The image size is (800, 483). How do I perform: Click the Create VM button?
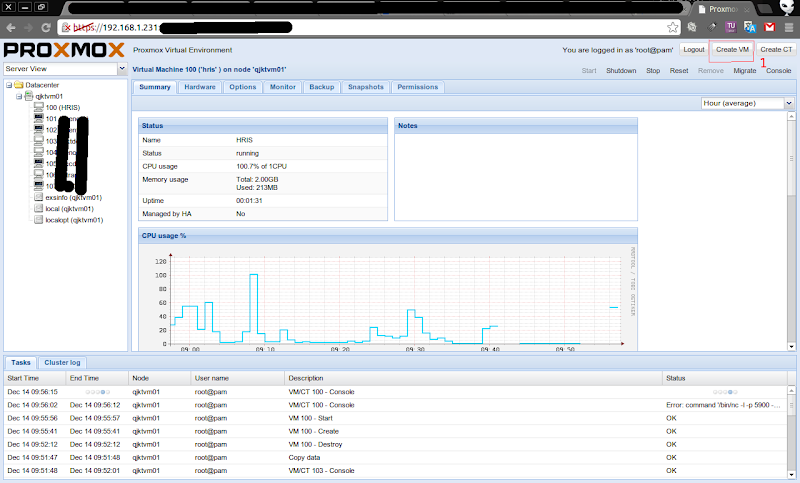pos(732,49)
